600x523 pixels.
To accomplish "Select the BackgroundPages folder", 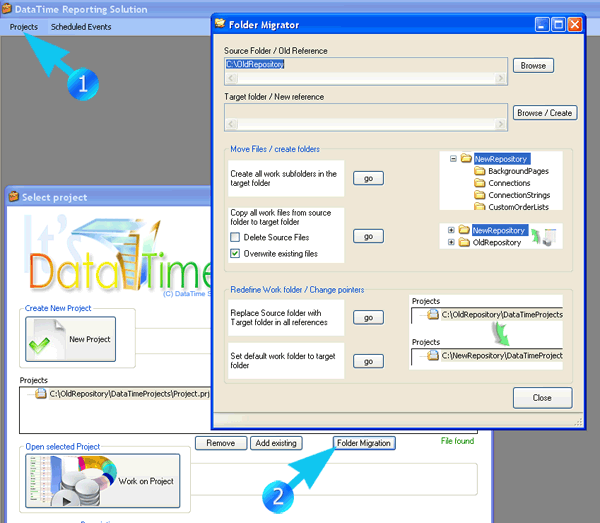I will click(x=518, y=171).
